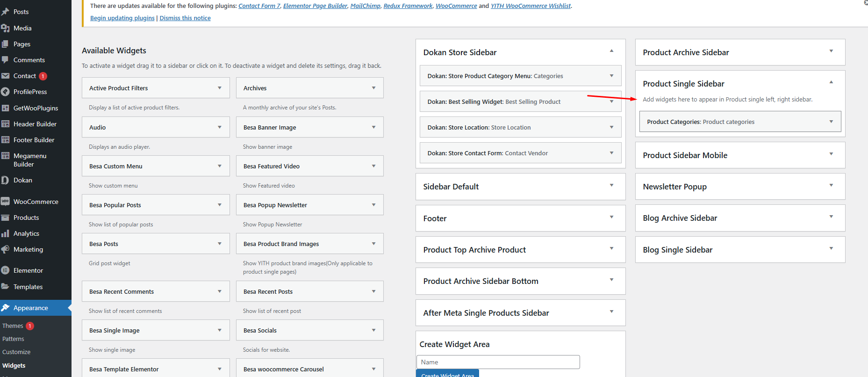Click the GetWooPlugins icon
The image size is (868, 377).
(x=5, y=108)
